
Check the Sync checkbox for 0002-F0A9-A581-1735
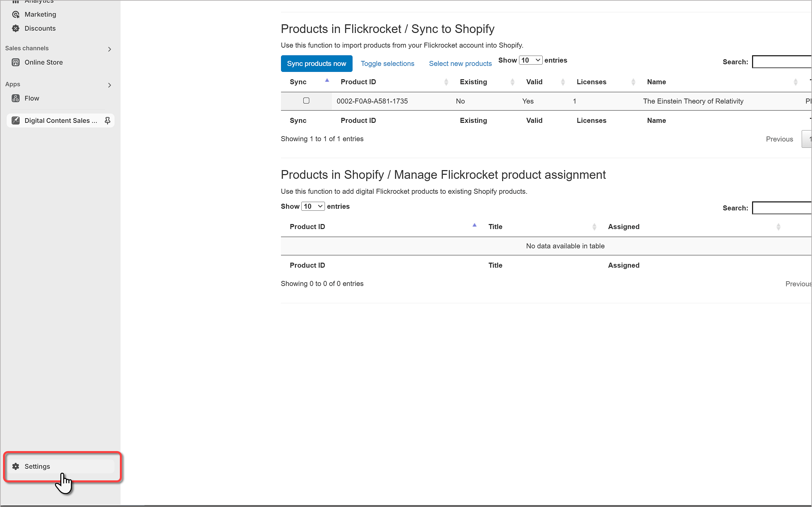[x=306, y=101]
